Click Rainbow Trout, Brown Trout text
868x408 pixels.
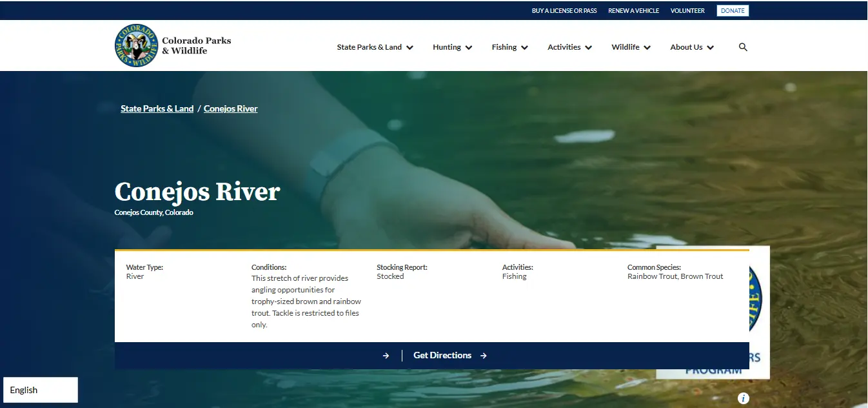pos(675,276)
